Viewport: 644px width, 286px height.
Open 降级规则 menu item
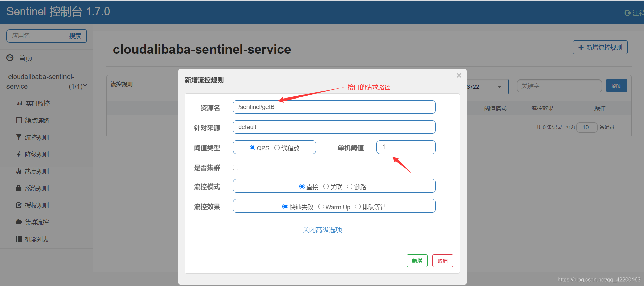[37, 154]
